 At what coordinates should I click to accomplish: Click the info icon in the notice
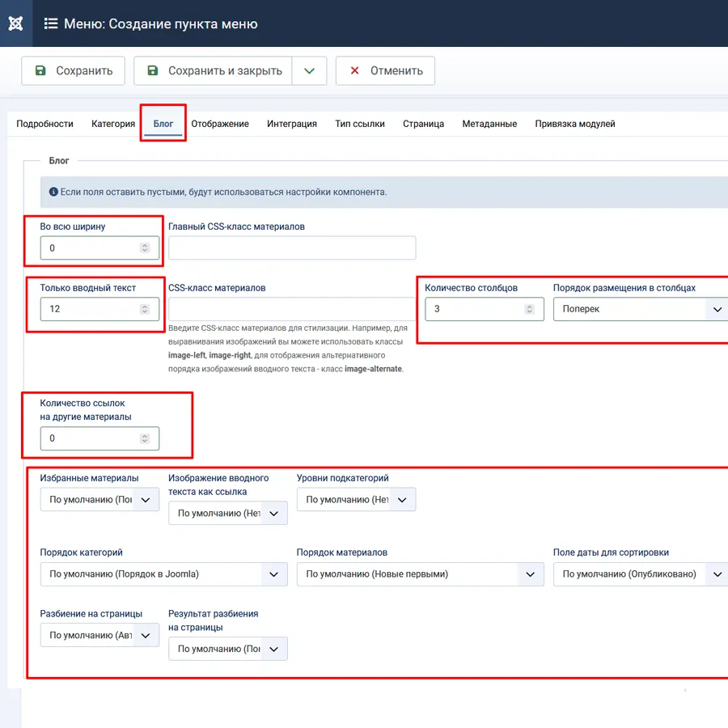53,193
